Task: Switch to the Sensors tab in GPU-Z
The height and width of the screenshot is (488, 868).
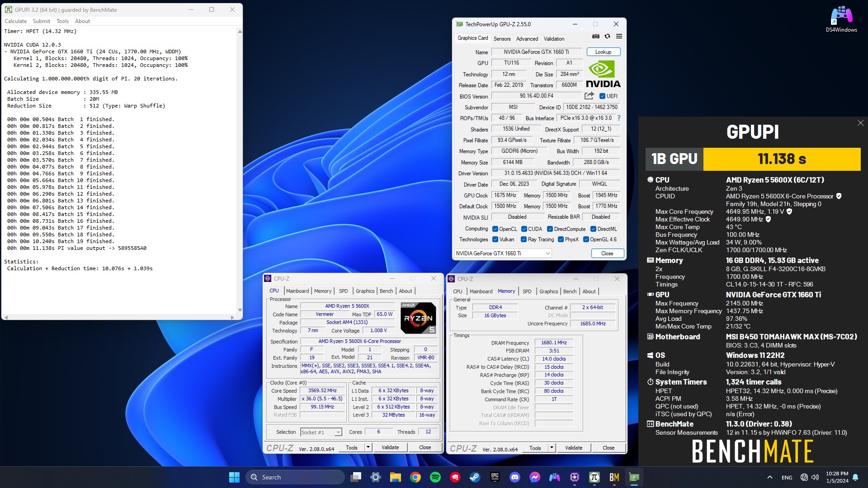Action: pos(502,39)
